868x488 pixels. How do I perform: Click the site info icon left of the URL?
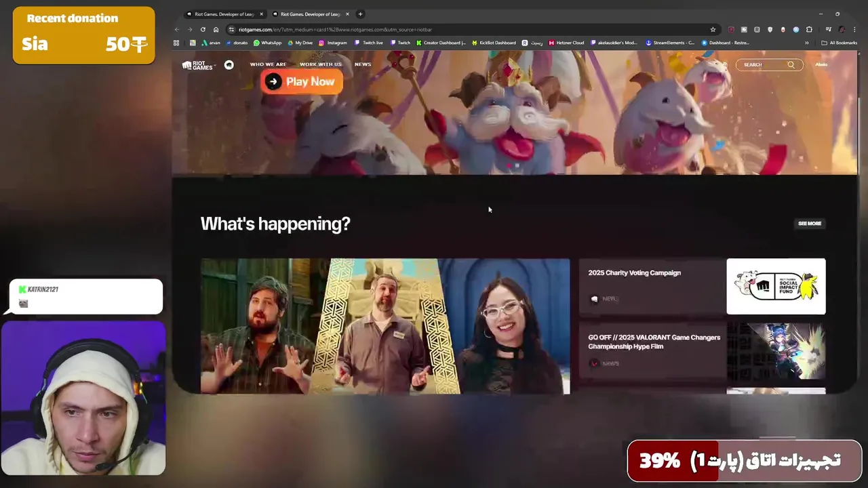(x=231, y=29)
